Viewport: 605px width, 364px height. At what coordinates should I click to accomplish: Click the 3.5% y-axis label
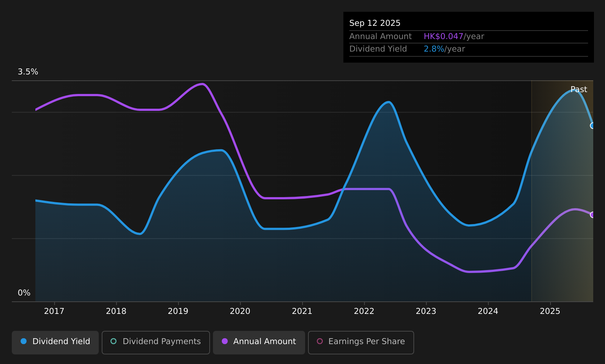(28, 72)
